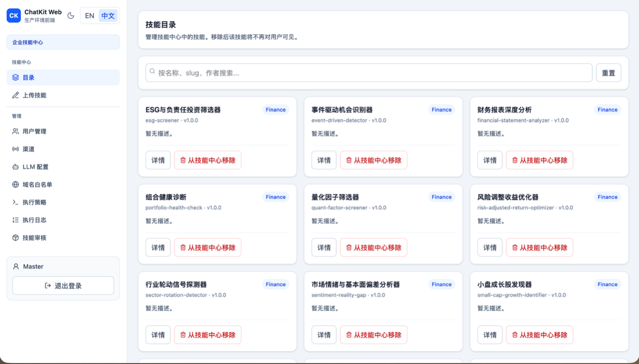639x364 pixels.
Task: Click the 执行日志 list icon
Action: pyautogui.click(x=16, y=220)
